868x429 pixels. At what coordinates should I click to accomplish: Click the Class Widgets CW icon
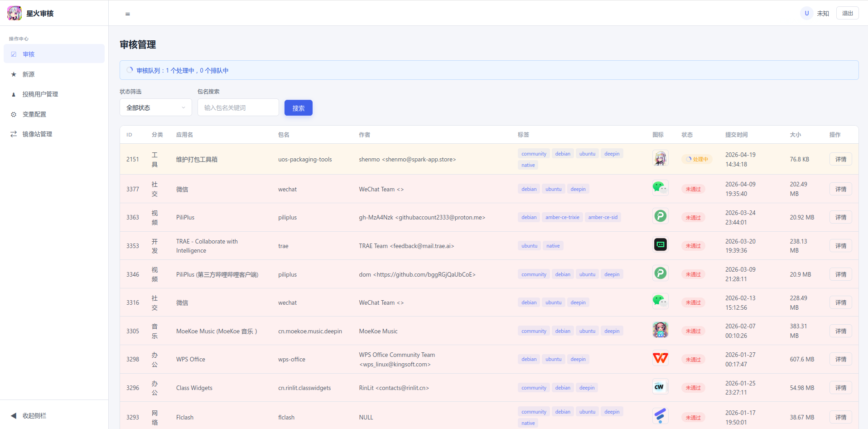pyautogui.click(x=660, y=387)
